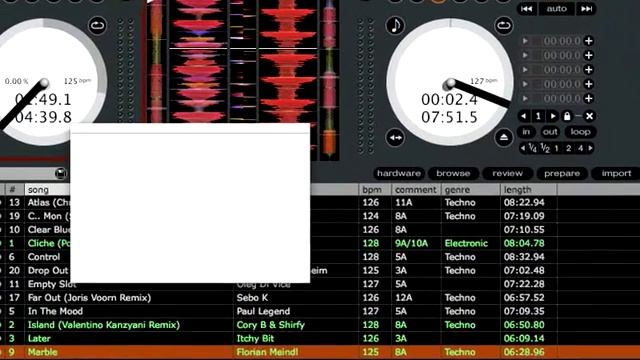Click the center scrolling waveform display

pyautogui.click(x=242, y=61)
